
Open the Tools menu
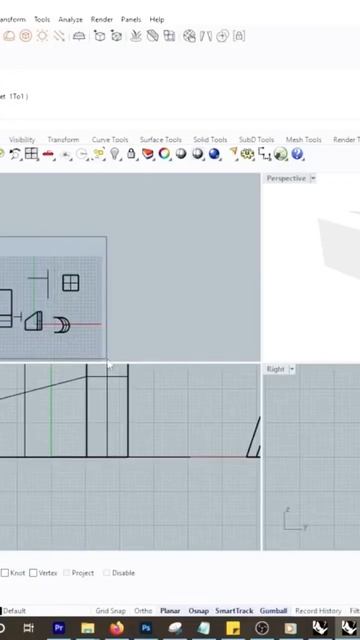coord(42,20)
